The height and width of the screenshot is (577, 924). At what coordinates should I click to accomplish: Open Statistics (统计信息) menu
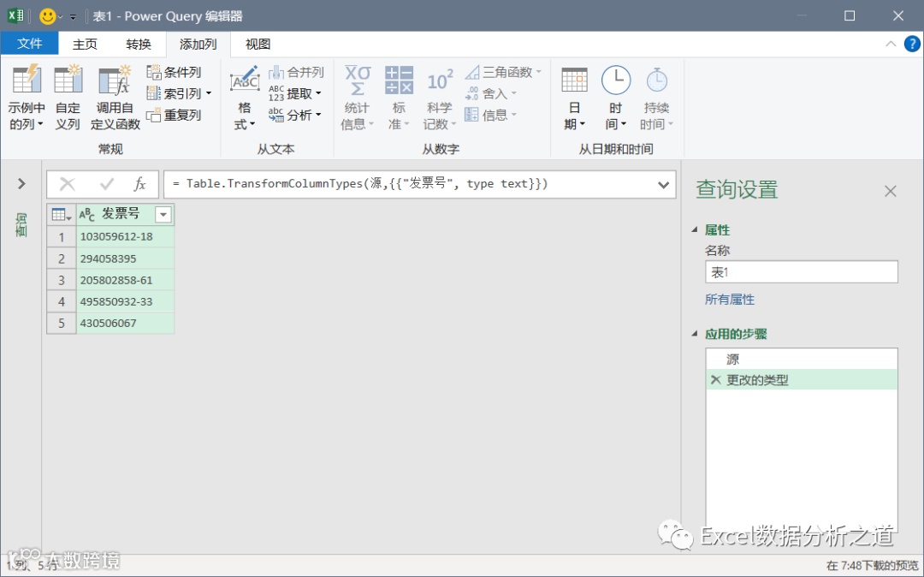357,98
